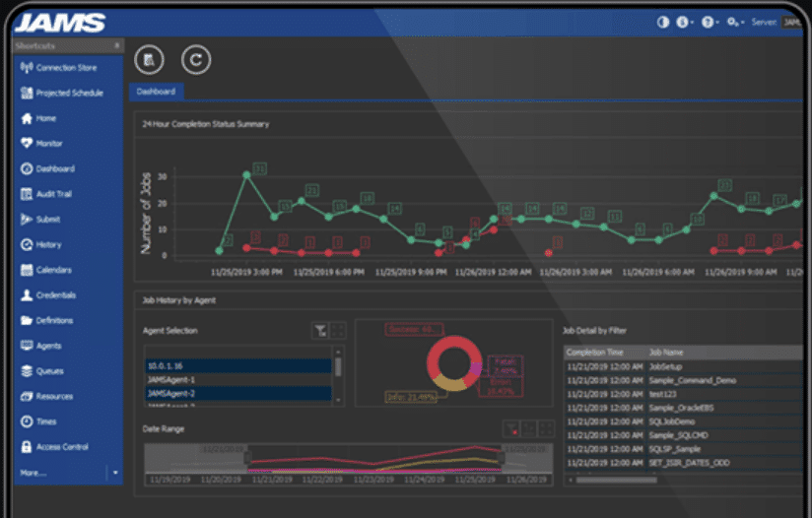812x518 pixels.
Task: Go to the Monitor view
Action: coord(48,144)
